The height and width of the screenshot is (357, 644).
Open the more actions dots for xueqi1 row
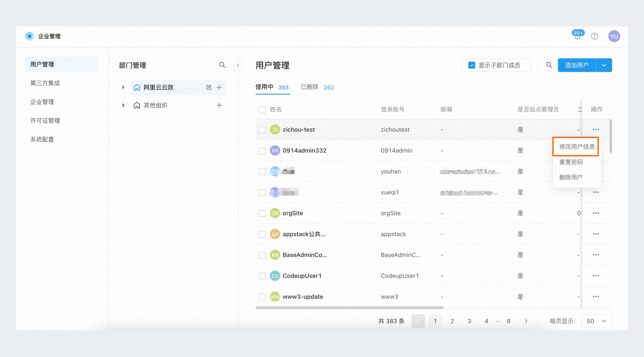[x=596, y=192]
